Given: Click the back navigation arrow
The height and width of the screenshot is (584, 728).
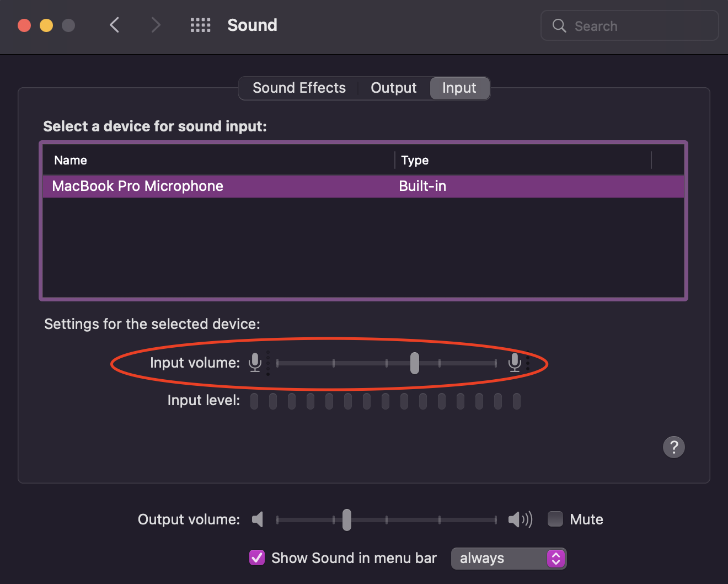Looking at the screenshot, I should 114,25.
